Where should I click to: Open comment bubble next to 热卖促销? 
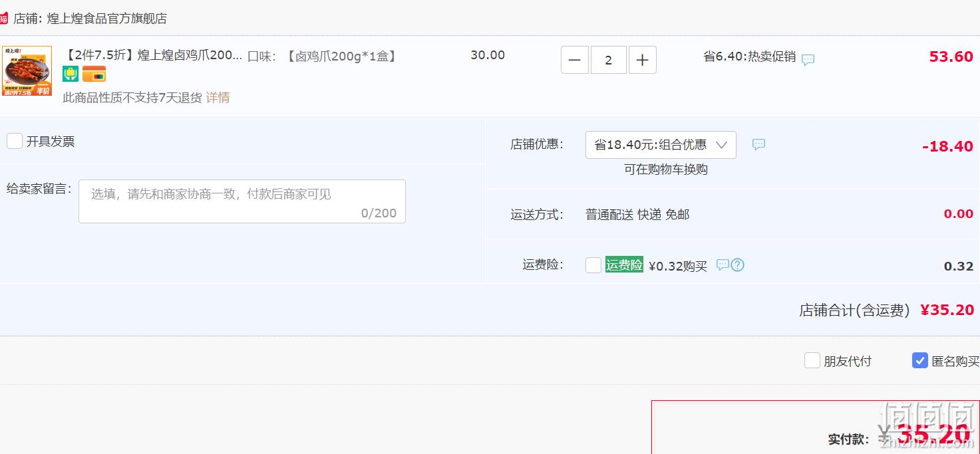coord(808,60)
